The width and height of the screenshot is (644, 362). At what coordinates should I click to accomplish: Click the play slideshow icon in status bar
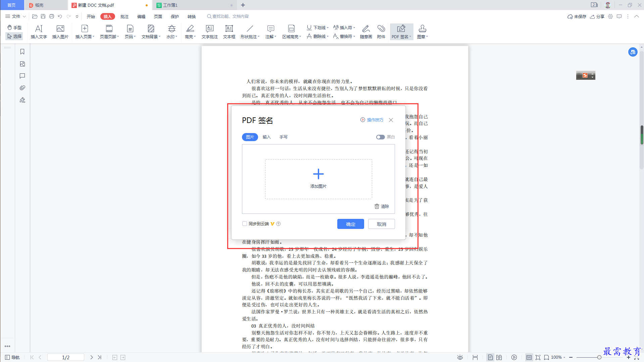514,357
